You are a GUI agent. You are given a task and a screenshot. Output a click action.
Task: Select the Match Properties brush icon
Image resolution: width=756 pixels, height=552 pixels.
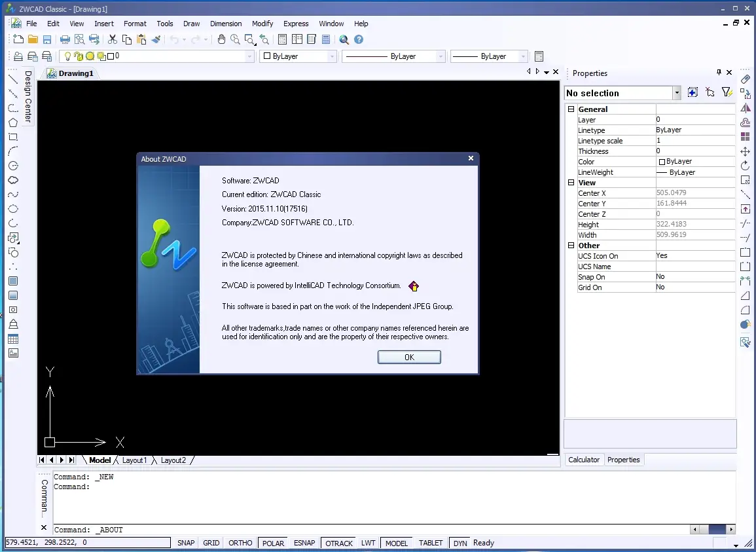pos(156,39)
